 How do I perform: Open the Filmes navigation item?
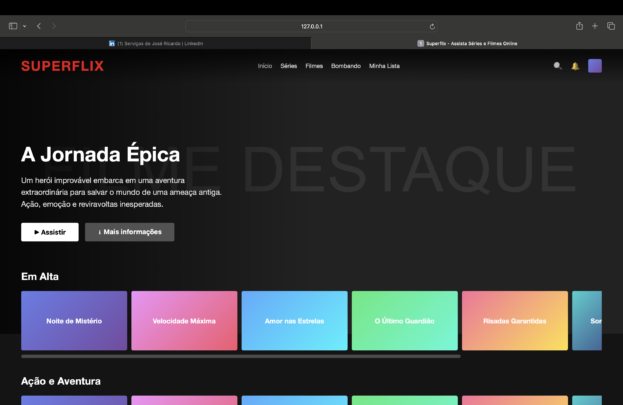[x=314, y=66]
